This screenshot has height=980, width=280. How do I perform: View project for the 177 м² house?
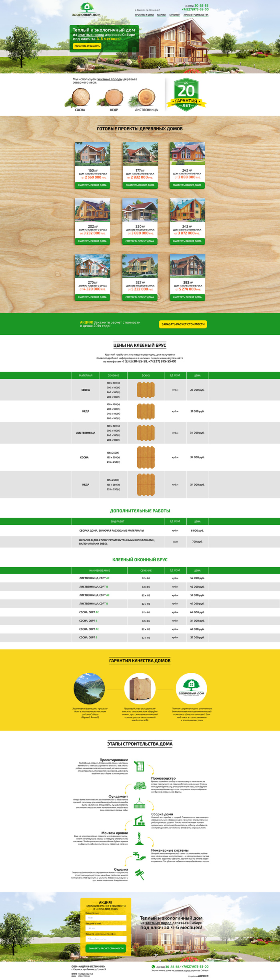pyautogui.click(x=140, y=185)
